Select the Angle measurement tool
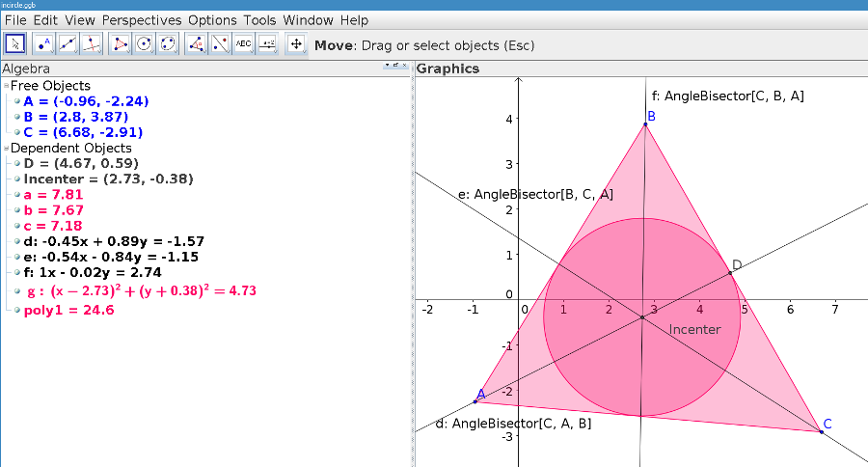Viewport: 868px width, 467px height. click(x=196, y=44)
